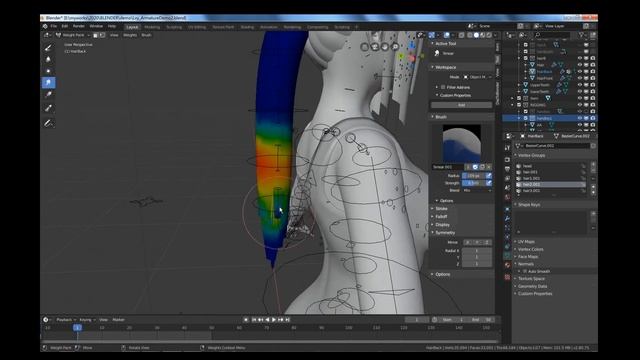Hide UpperTeeth object via eye icon
Viewport: 640px width, 360px height.
pyautogui.click(x=580, y=85)
